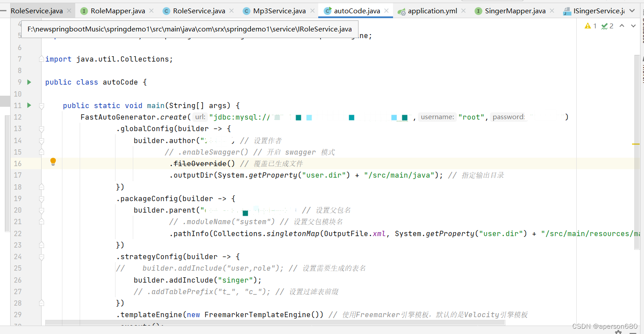Image resolution: width=644 pixels, height=334 pixels.
Task: Navigate to next problem with down chevron
Action: tap(633, 26)
